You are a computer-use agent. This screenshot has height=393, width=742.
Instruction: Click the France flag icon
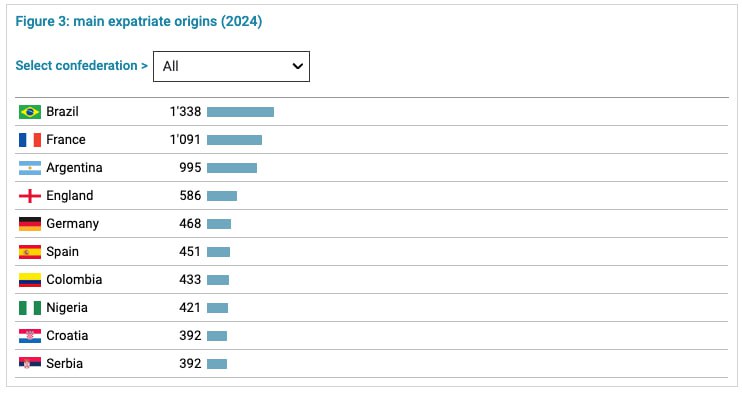point(30,140)
